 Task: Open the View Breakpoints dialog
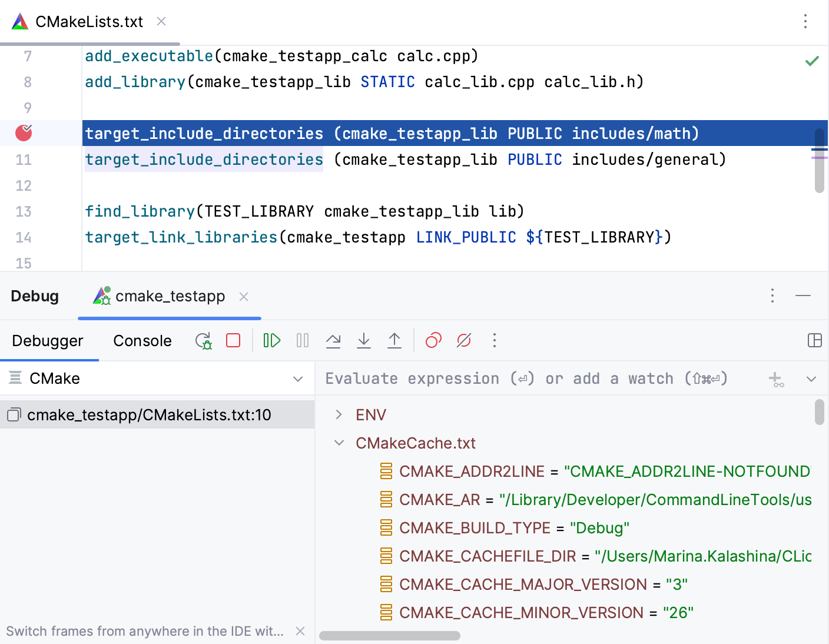pyautogui.click(x=433, y=340)
